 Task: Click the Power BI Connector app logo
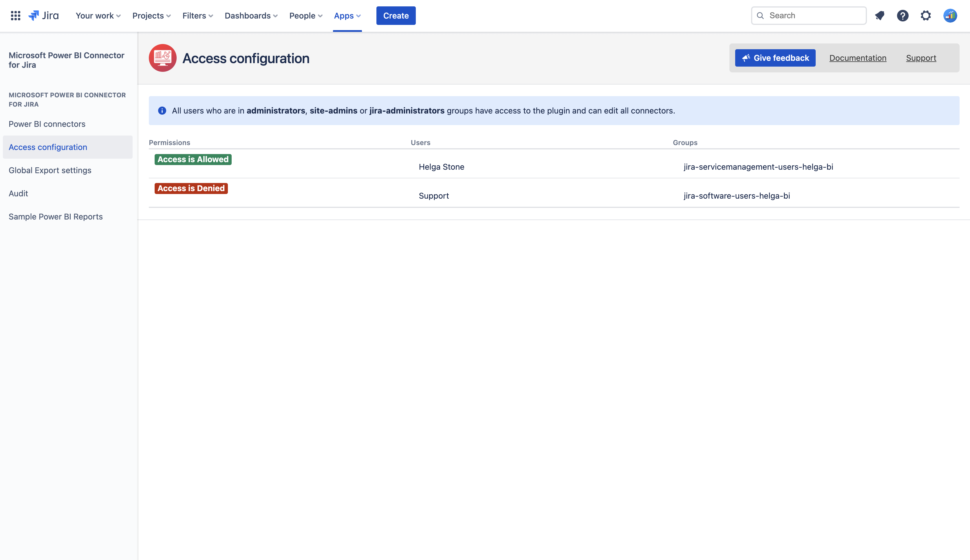click(x=162, y=58)
